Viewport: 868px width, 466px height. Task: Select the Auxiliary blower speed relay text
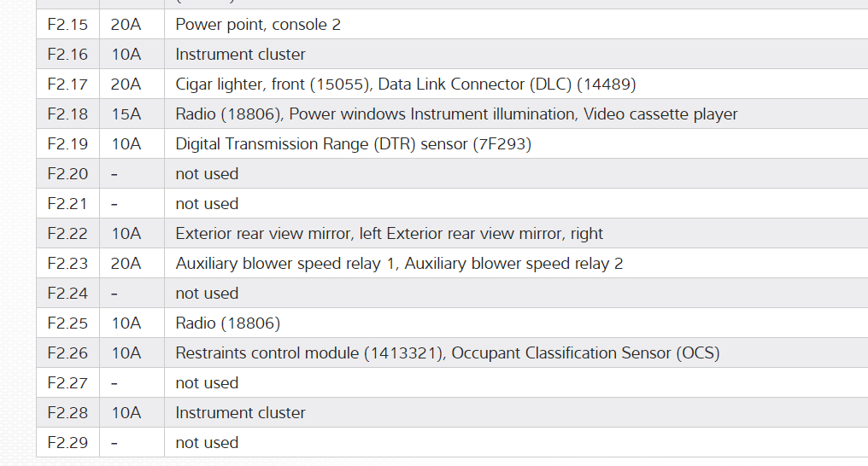click(399, 264)
